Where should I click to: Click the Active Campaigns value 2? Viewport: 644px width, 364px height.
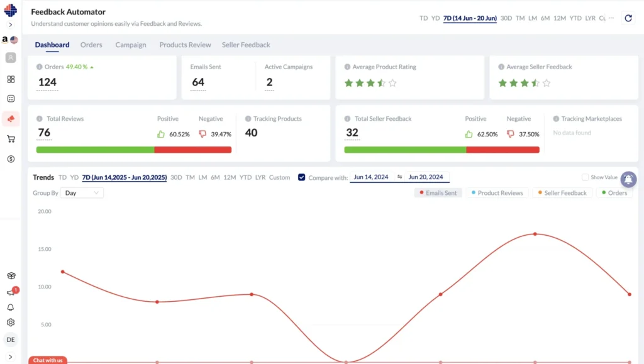[269, 82]
